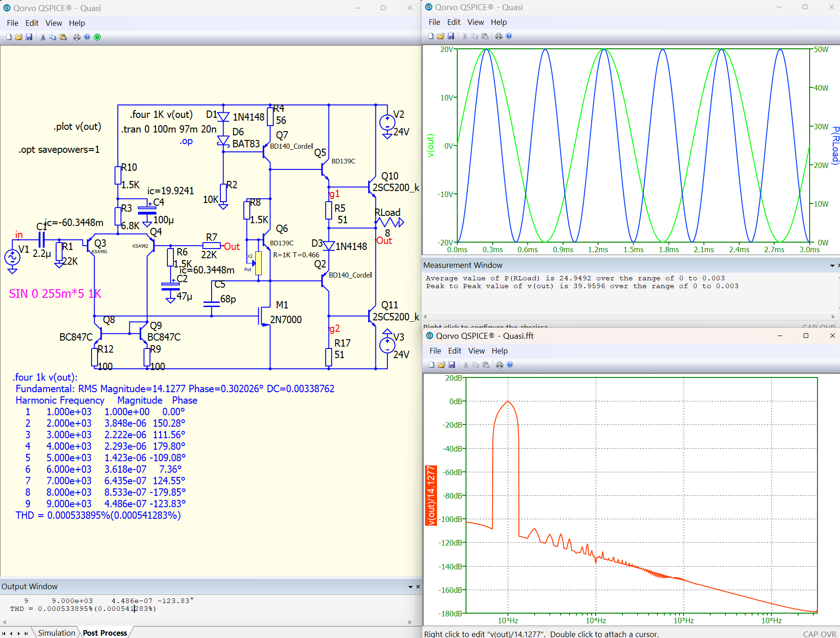Click THD result line in schematic text
The image size is (840, 638).
tap(98, 515)
